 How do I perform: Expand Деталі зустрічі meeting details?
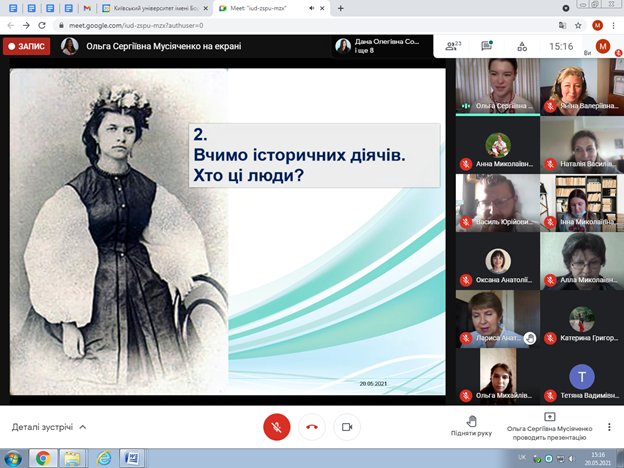coord(49,427)
